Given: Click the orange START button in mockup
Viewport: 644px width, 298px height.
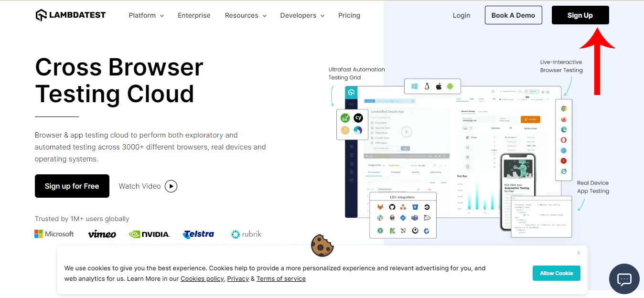Looking at the screenshot, I should (x=530, y=119).
